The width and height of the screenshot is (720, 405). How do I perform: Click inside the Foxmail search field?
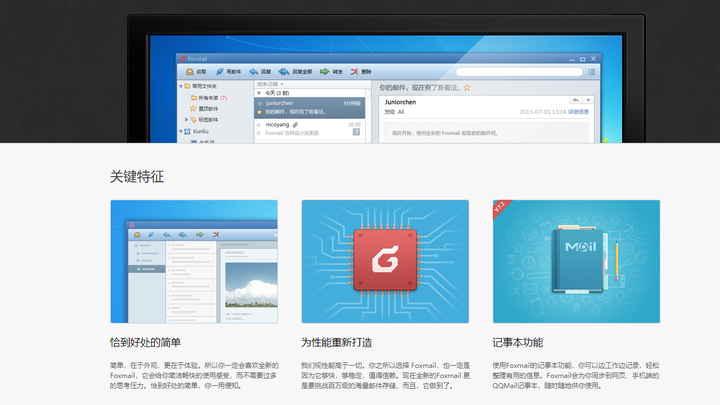tap(519, 72)
